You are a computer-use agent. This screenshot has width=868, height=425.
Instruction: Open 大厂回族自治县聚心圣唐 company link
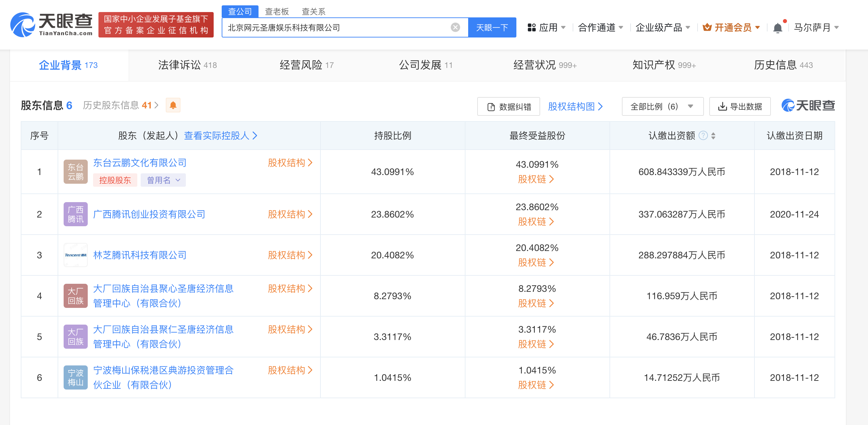(163, 296)
